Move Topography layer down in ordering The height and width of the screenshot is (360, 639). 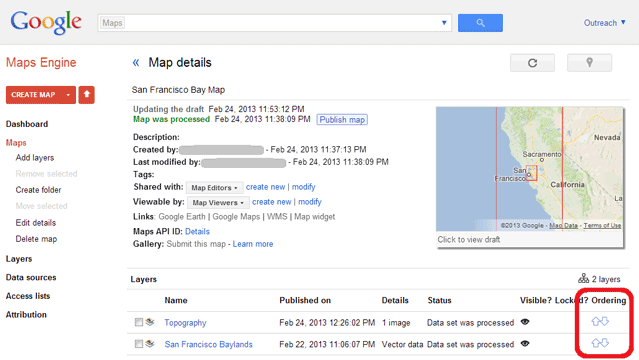click(x=605, y=321)
